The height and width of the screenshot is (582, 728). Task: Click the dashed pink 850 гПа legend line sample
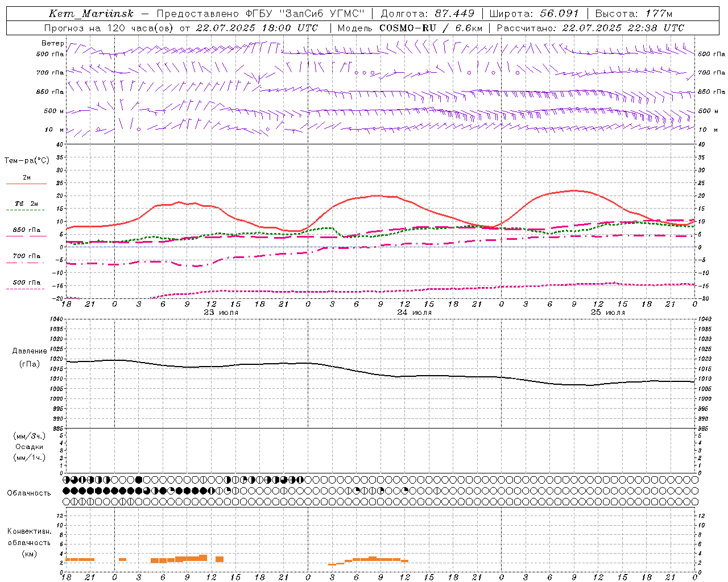[26, 236]
